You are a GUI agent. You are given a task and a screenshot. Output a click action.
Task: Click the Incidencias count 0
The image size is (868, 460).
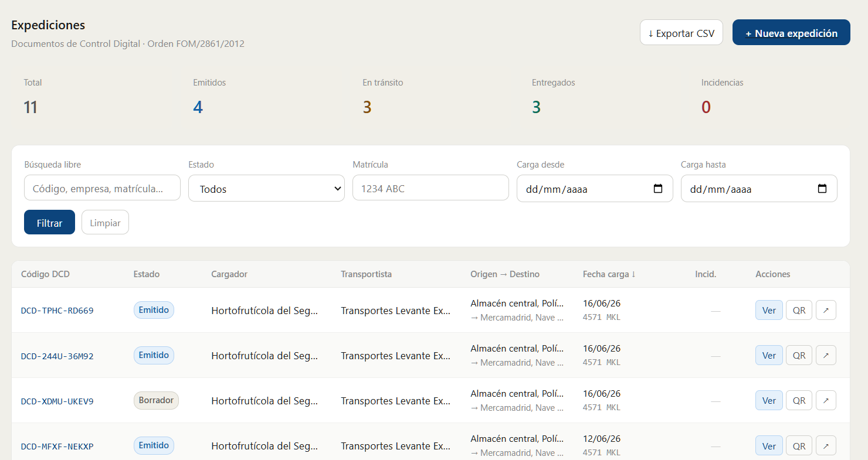click(x=706, y=107)
